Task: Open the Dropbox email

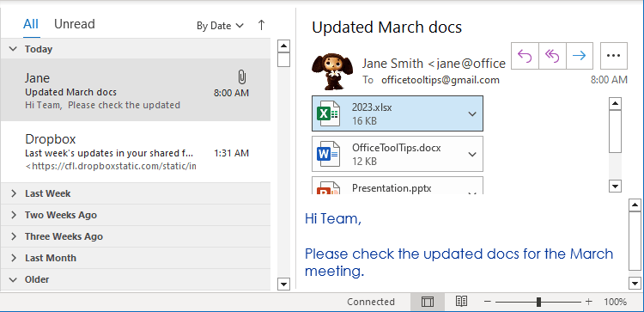Action: tap(136, 151)
